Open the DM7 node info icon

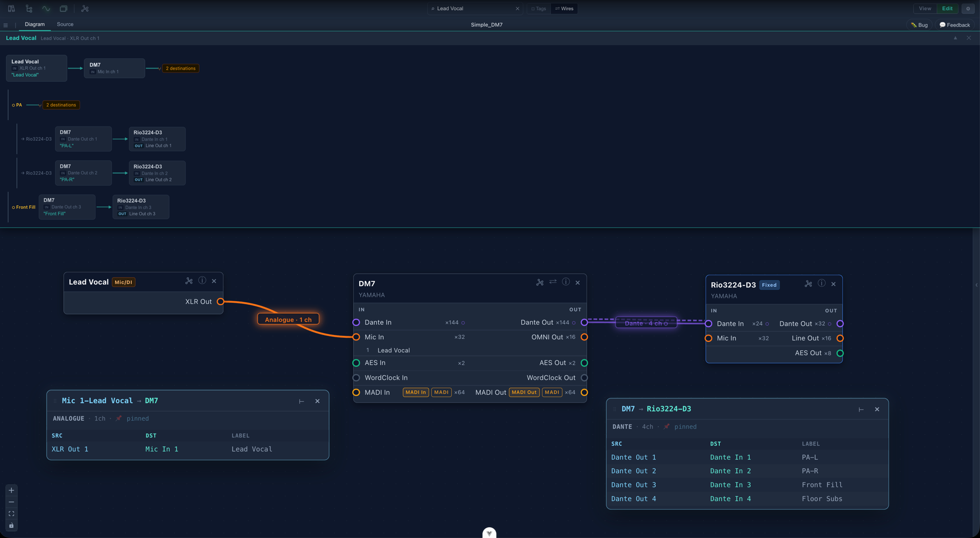tap(566, 282)
